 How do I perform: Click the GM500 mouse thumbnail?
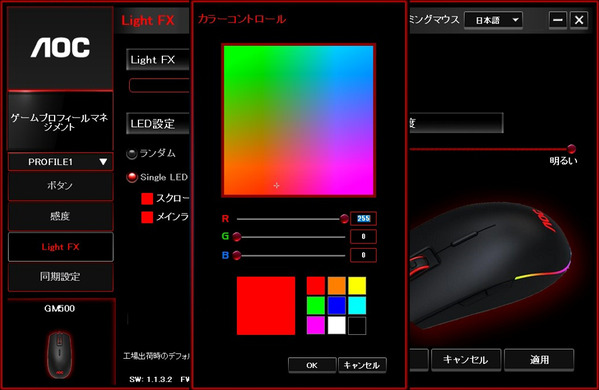60,354
